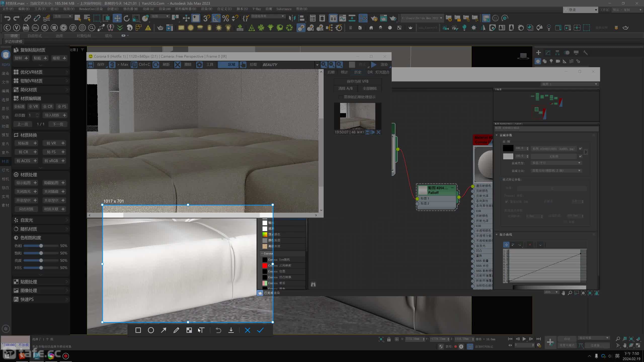The height and width of the screenshot is (362, 644).
Task: Click the main toolbar Undo arrow
Action: coord(7,18)
